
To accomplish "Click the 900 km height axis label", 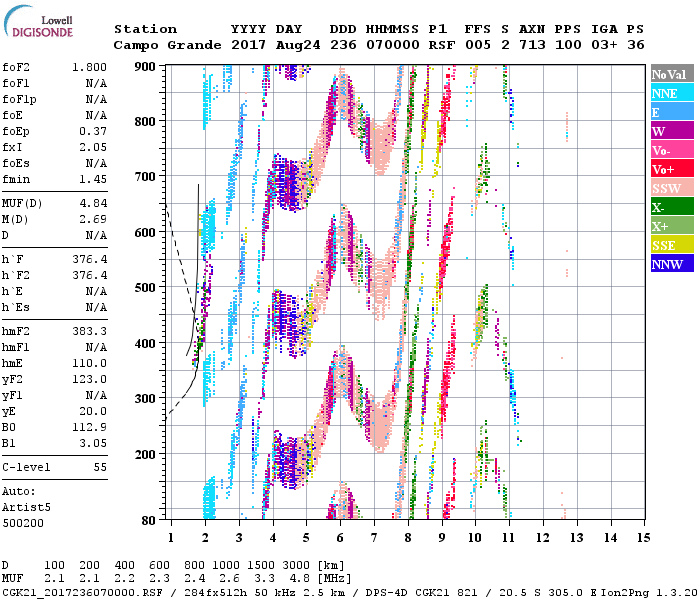I will (x=145, y=67).
